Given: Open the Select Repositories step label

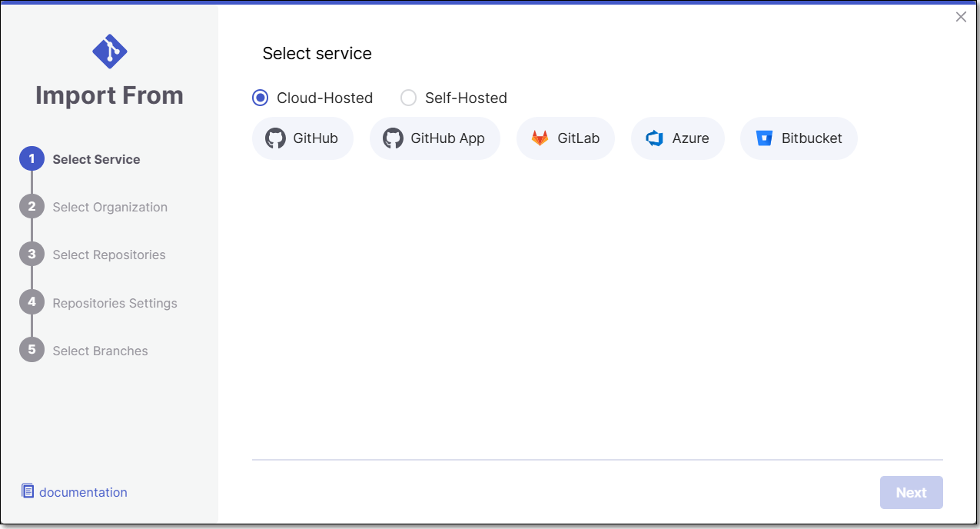Looking at the screenshot, I should [x=109, y=255].
